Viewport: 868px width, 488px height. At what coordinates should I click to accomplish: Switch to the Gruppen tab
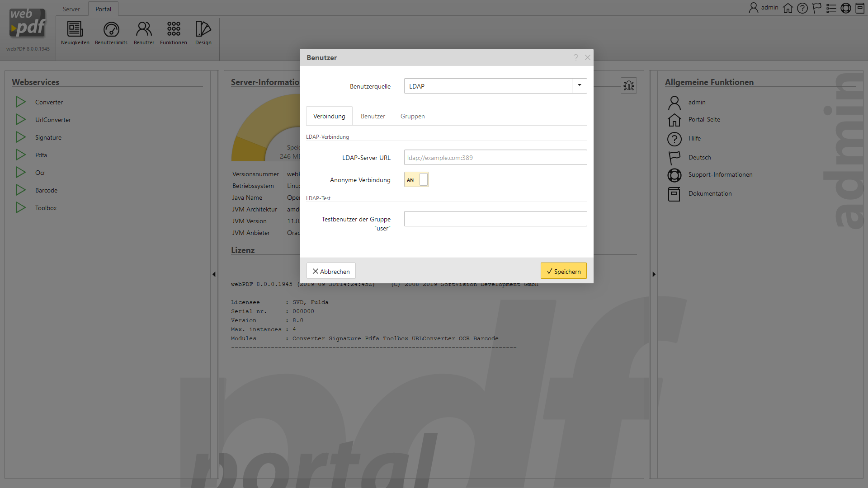[x=412, y=117]
